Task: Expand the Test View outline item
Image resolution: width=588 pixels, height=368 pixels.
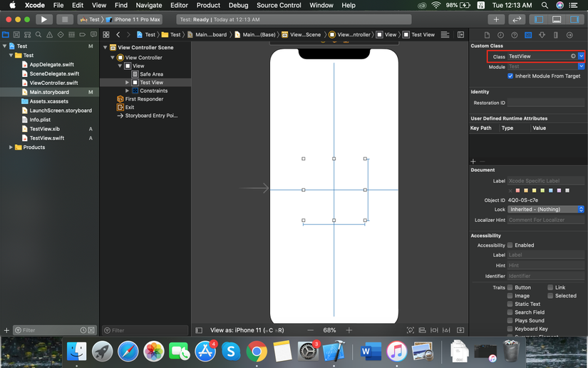Action: [128, 83]
